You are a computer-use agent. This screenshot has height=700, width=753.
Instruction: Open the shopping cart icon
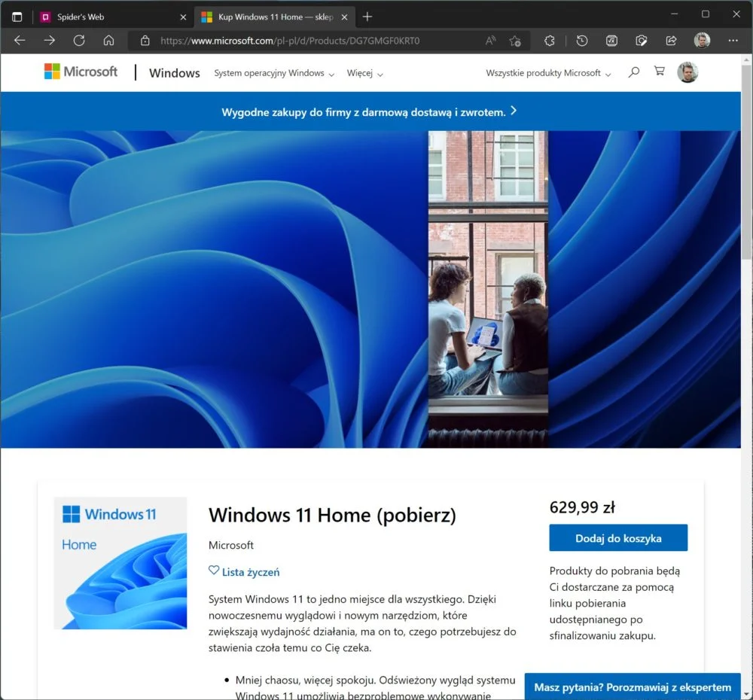(x=660, y=72)
